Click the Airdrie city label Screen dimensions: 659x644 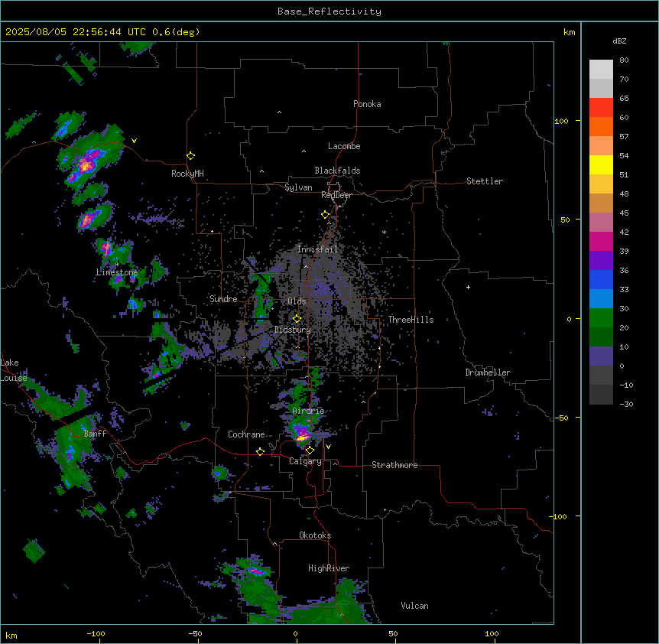pos(308,411)
